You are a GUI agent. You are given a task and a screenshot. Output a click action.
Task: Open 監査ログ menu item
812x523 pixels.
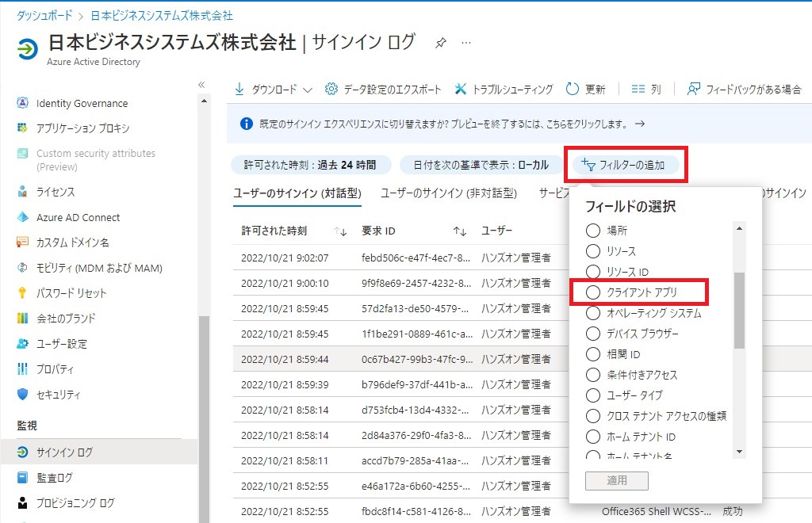[55, 478]
